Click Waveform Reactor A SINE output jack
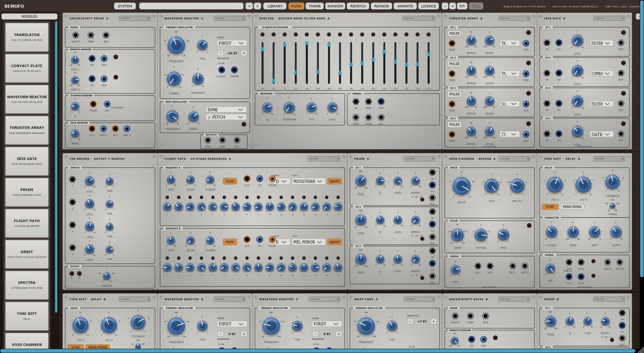This screenshot has width=644, height=353. (222, 140)
